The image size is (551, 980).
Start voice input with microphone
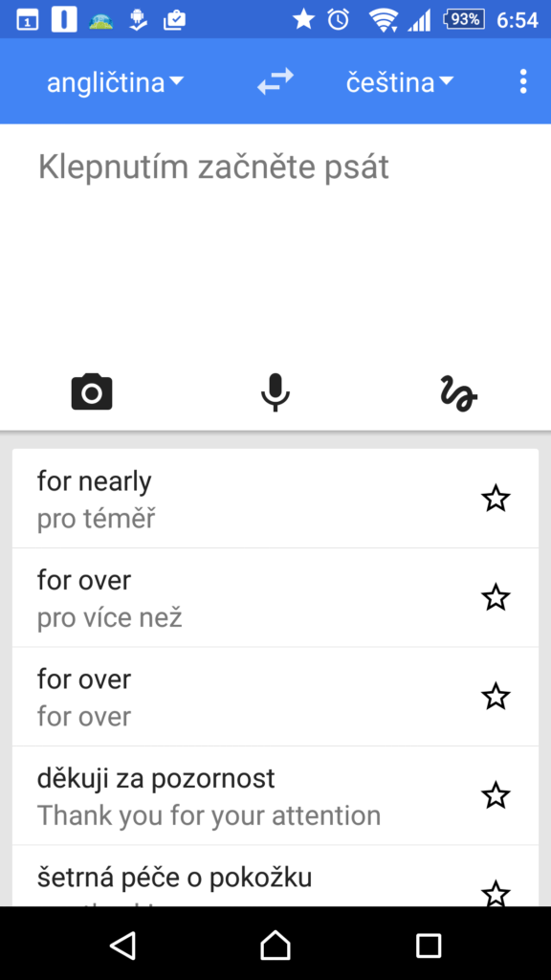pyautogui.click(x=275, y=392)
